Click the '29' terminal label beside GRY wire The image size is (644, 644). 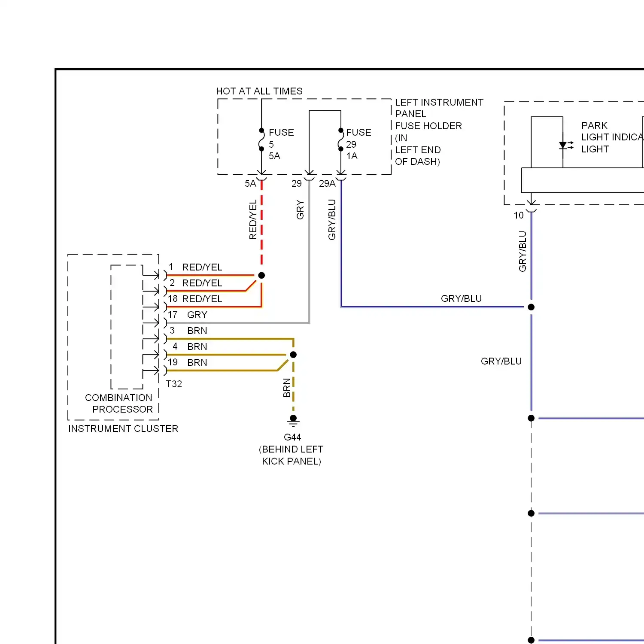tap(297, 184)
